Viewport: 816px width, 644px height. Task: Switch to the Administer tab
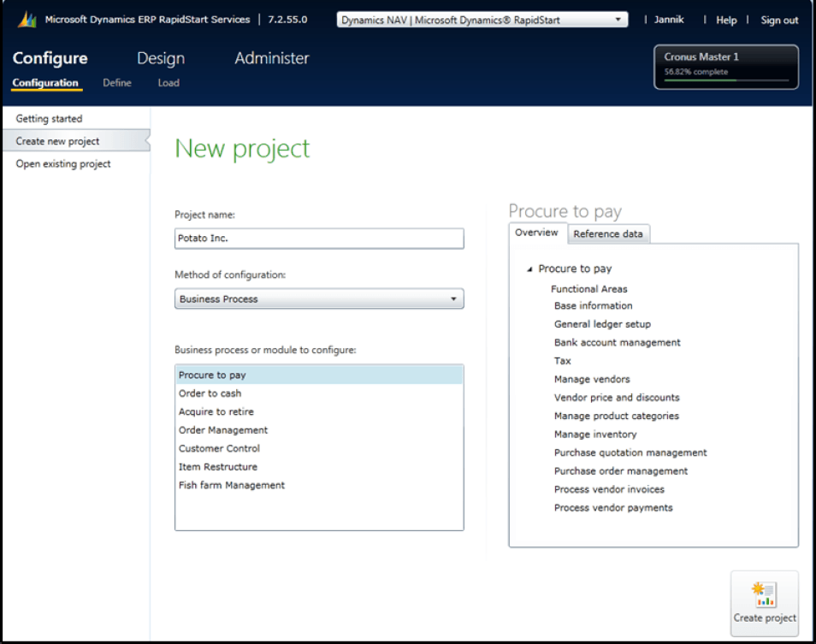pyautogui.click(x=272, y=58)
